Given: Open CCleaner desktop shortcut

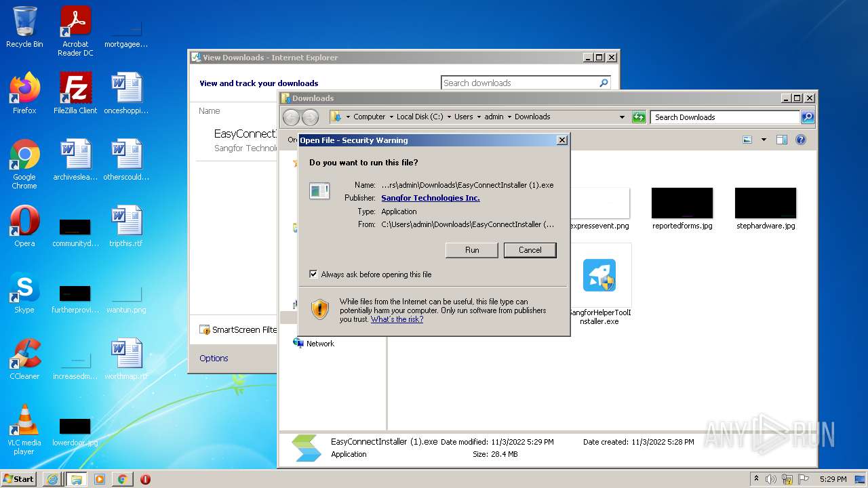Looking at the screenshot, I should coord(24,359).
